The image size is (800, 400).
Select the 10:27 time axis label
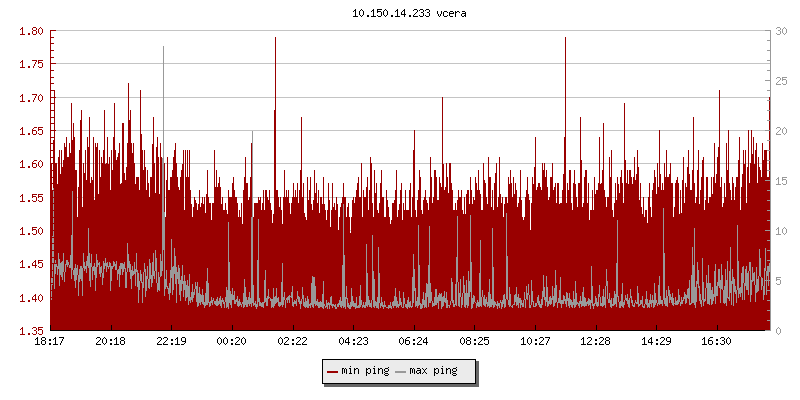pyautogui.click(x=535, y=341)
